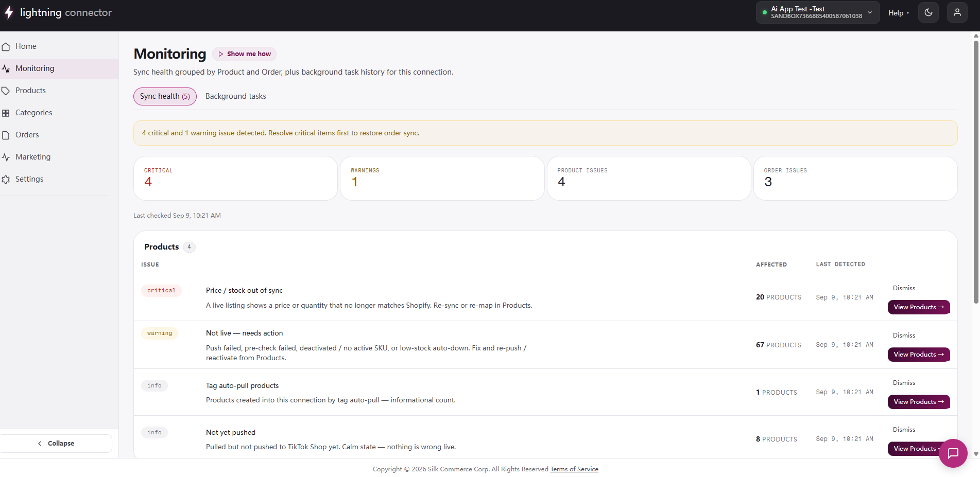Image resolution: width=980 pixels, height=477 pixels.
Task: Click the Settings gear icon in sidebar
Action: [x=6, y=180]
